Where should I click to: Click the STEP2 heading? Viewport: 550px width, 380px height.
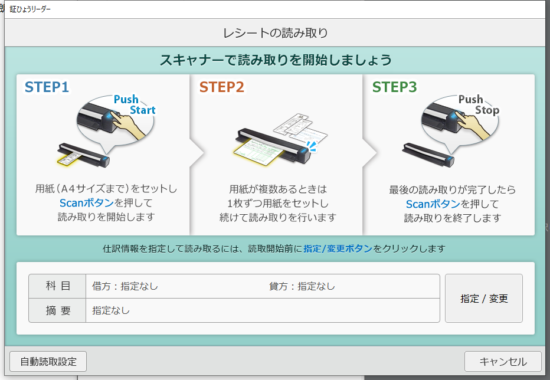point(221,87)
